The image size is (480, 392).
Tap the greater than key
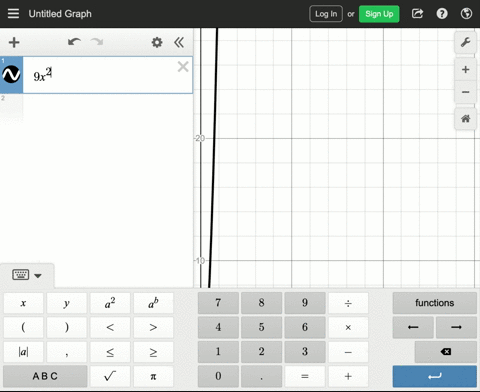(x=153, y=327)
